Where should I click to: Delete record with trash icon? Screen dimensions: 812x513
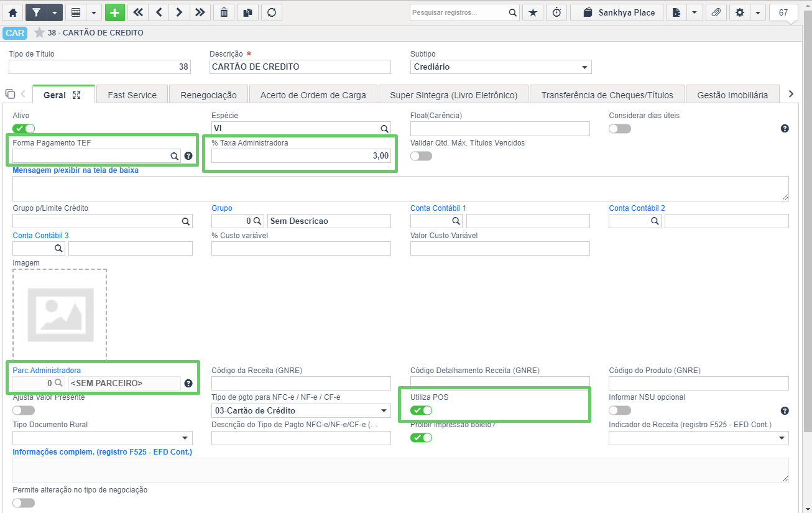pos(224,12)
